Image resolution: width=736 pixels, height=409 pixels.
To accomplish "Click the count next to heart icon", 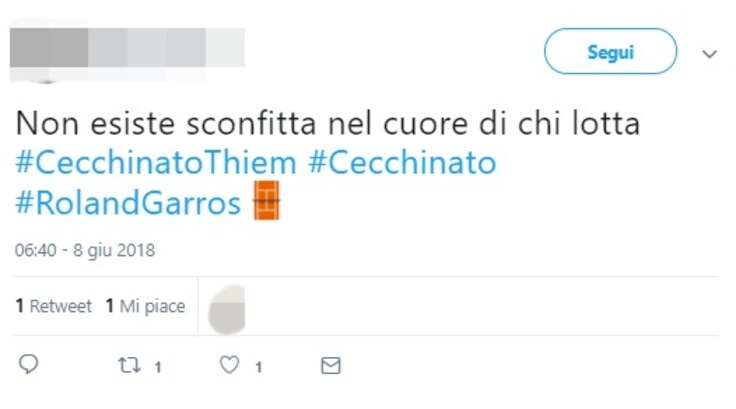I will [x=259, y=367].
